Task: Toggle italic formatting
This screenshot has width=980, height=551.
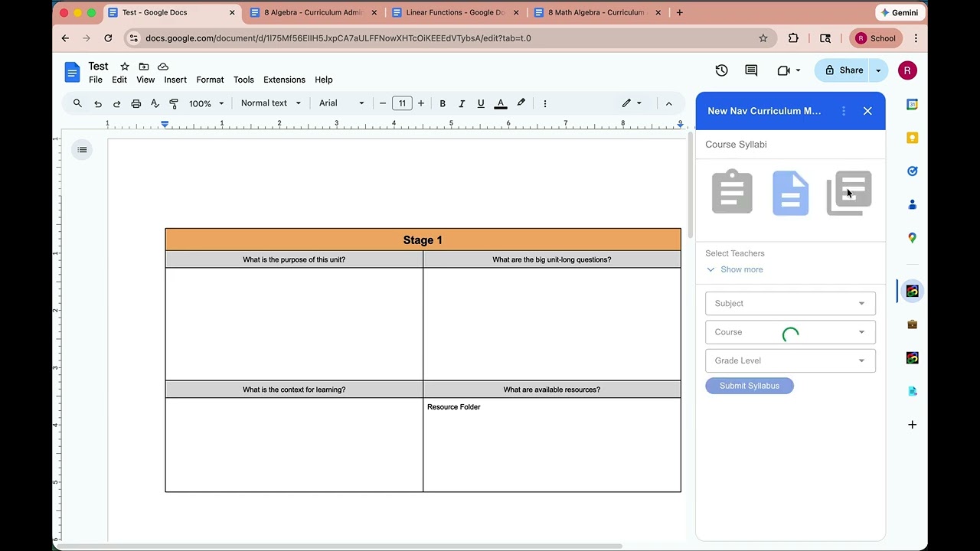Action: coord(462,103)
